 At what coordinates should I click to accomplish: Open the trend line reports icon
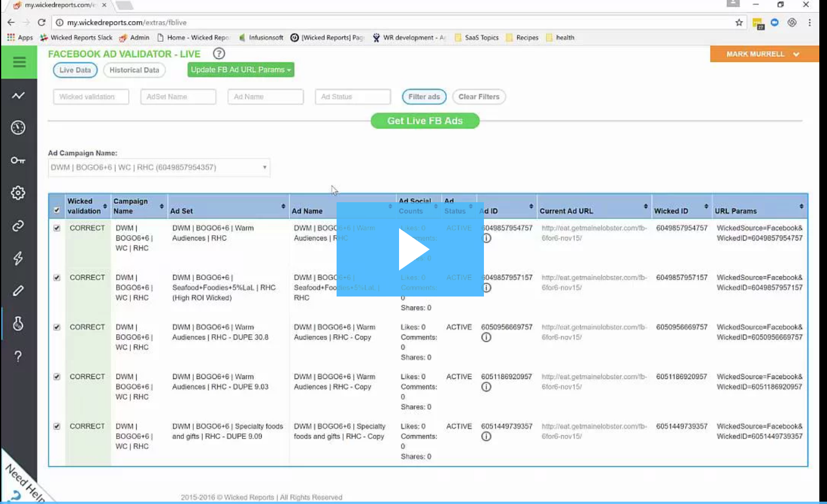tap(18, 95)
